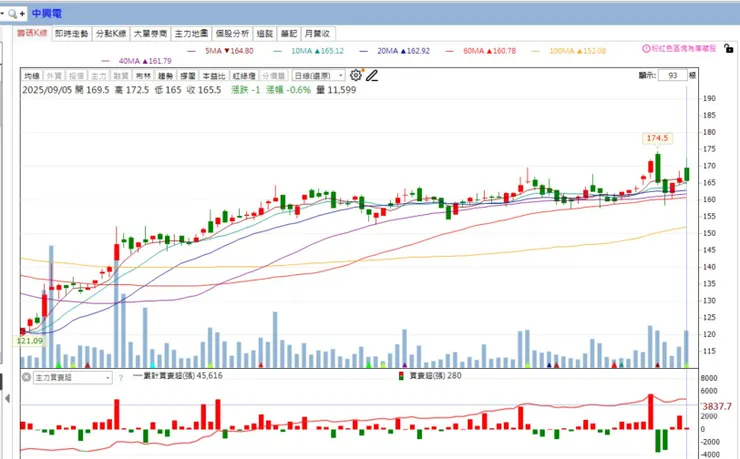Click the 粉紅色區塊為庫藏股 notice text
Viewport: 740px width, 459px height.
[683, 48]
